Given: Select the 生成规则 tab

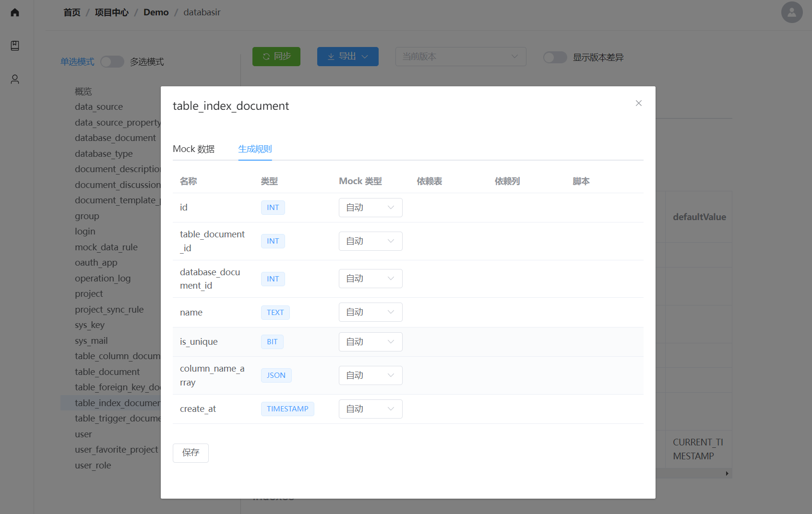Looking at the screenshot, I should 255,149.
